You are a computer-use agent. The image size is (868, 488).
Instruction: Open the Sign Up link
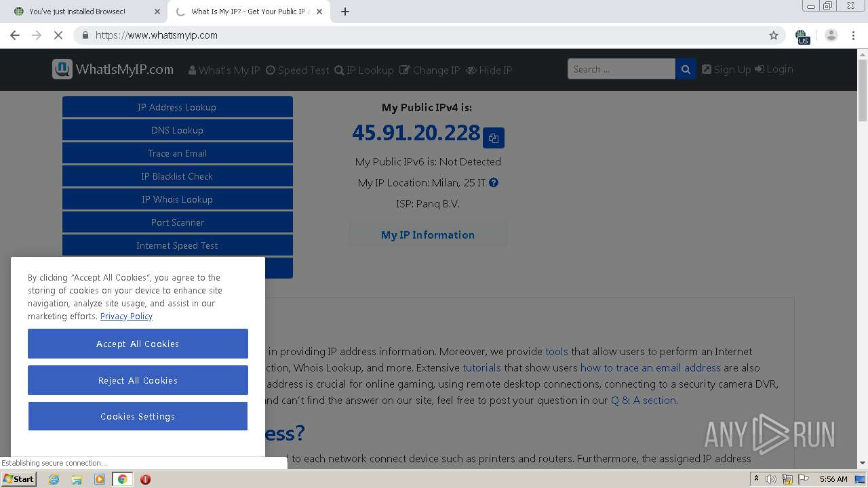[x=726, y=69]
